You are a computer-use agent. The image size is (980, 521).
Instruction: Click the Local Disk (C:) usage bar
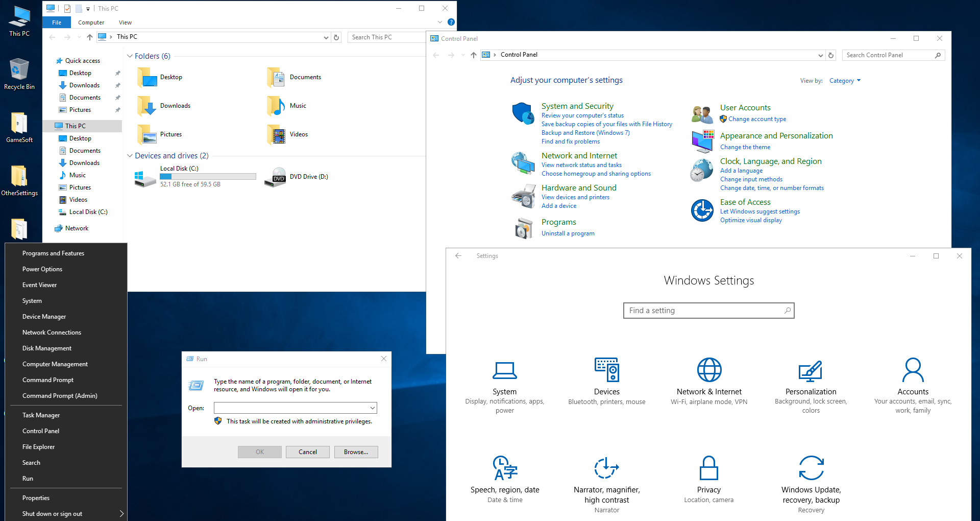click(208, 177)
